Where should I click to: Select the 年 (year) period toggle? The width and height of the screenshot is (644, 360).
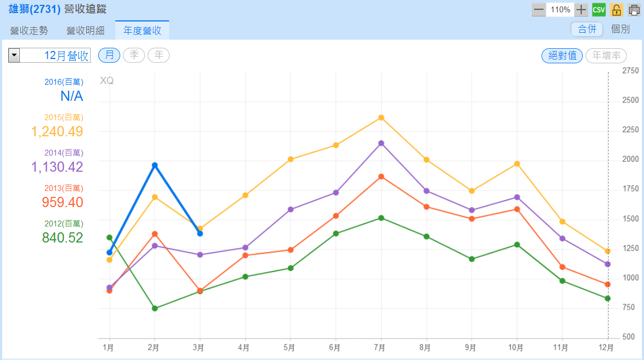tap(158, 55)
